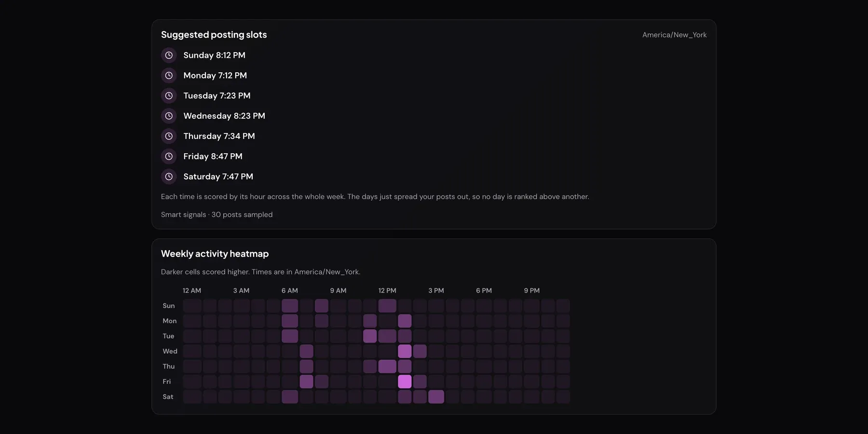The height and width of the screenshot is (434, 868).
Task: Click the Sunday 12 PM heatmap cell
Action: pos(387,306)
